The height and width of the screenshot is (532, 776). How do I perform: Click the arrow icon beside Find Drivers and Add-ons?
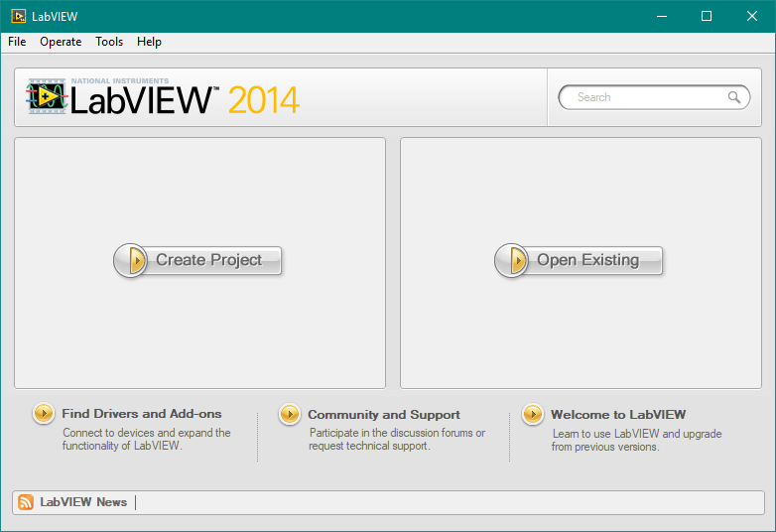[44, 414]
